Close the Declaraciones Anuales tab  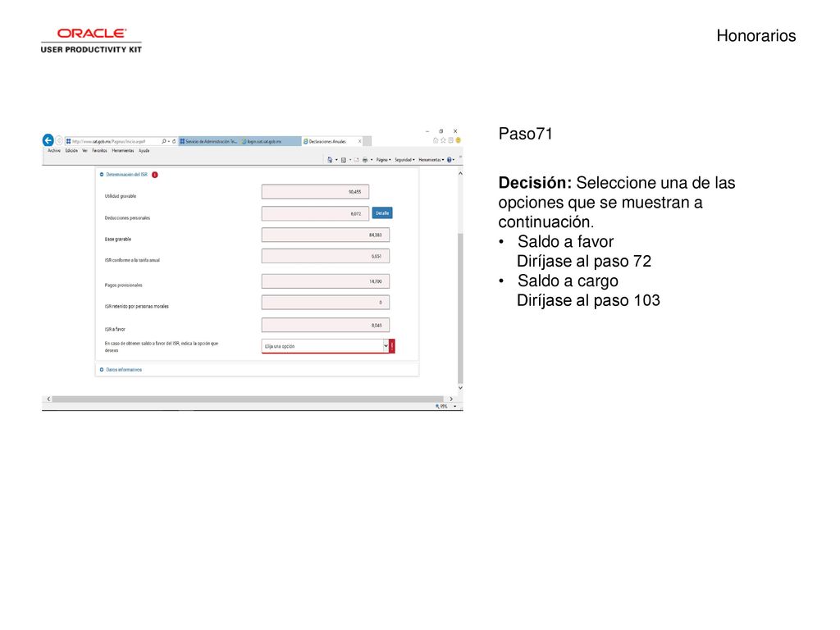tap(359, 141)
